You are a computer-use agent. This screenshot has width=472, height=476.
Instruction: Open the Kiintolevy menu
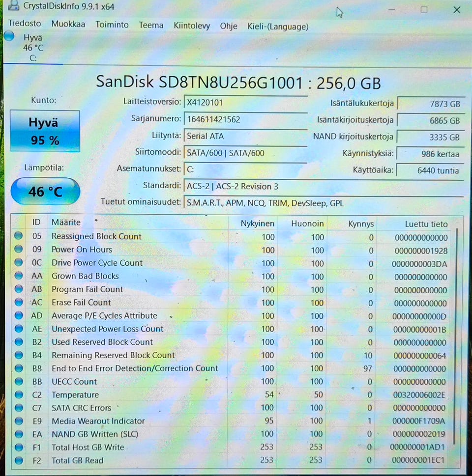192,26
